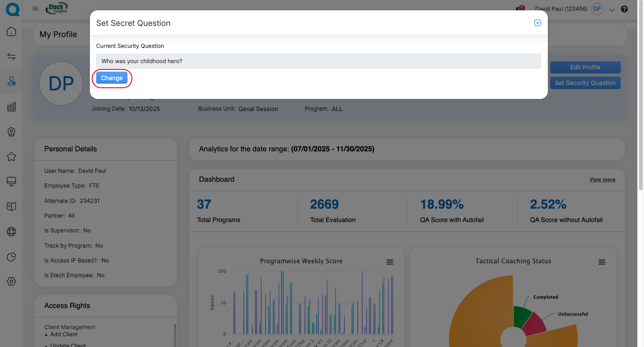Viewport: 644px width, 347px height.
Task: Open Programwise Weekly Score chart menu
Action: coord(390,262)
